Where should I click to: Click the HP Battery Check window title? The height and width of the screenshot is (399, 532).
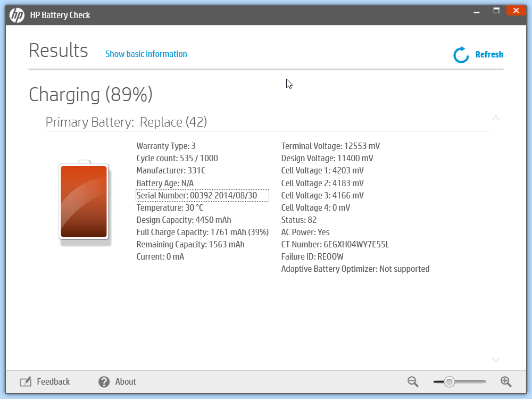click(60, 15)
